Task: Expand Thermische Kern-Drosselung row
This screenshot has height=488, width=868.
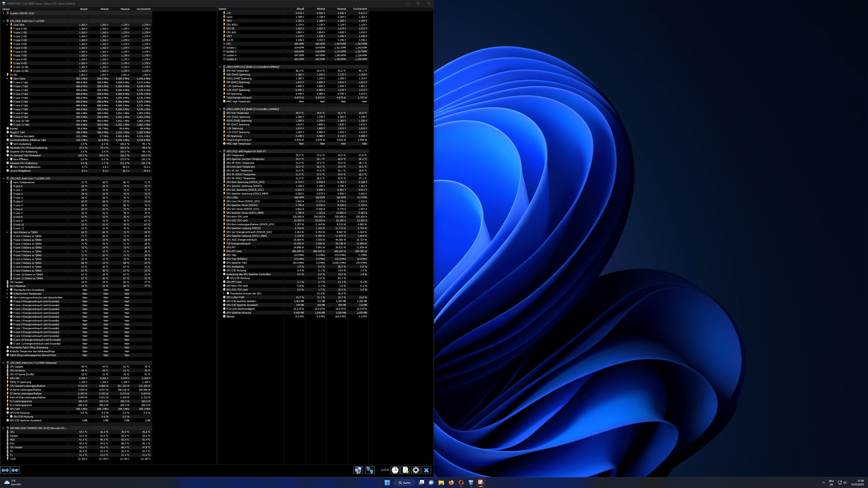Action: coord(7,290)
